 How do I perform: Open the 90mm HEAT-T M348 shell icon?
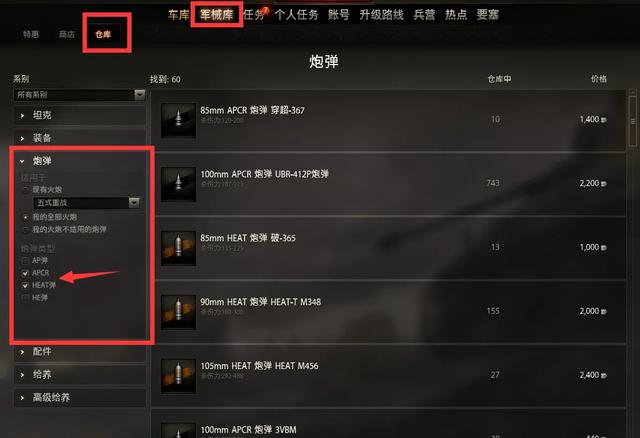178,312
